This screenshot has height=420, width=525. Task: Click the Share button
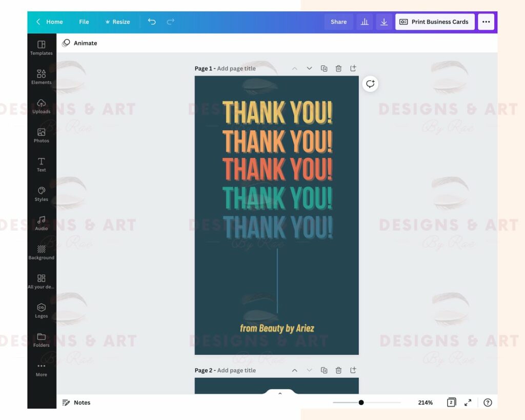338,22
